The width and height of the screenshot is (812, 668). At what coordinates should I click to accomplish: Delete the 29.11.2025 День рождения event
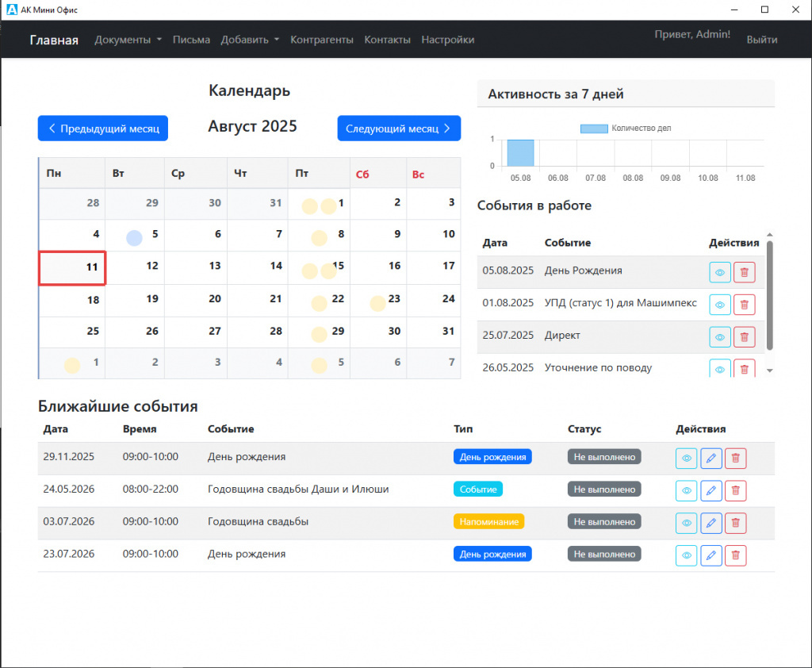tap(735, 458)
